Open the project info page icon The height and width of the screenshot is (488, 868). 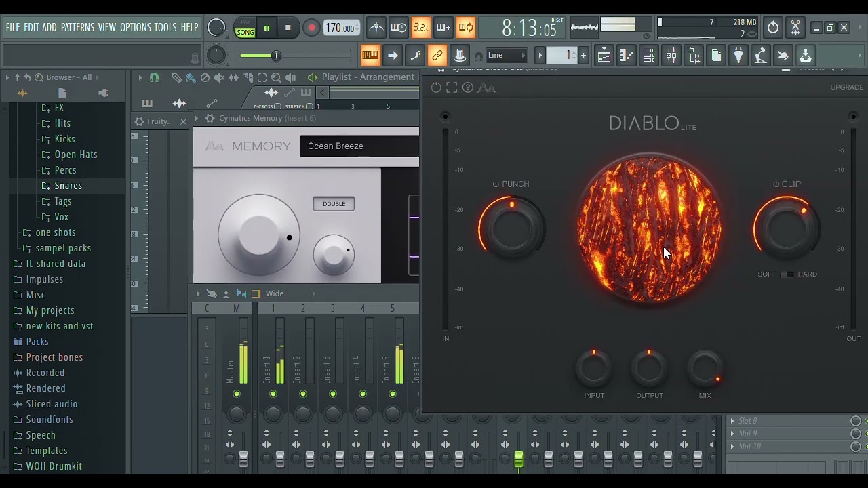(716, 56)
